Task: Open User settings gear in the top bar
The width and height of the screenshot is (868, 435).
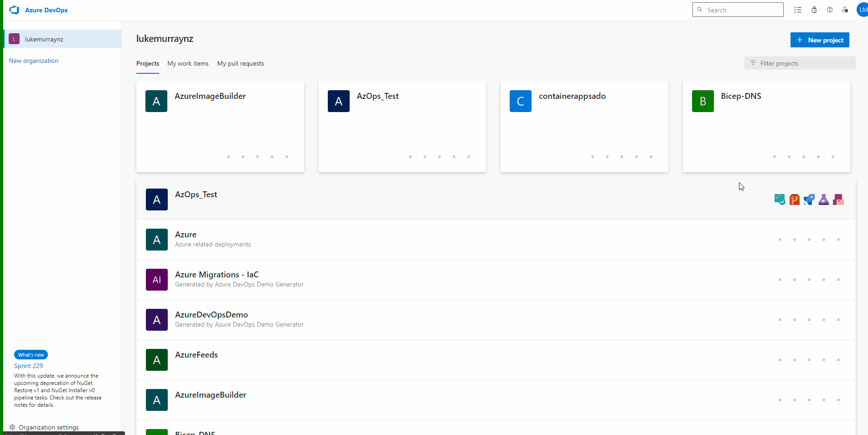Action: [x=845, y=10]
